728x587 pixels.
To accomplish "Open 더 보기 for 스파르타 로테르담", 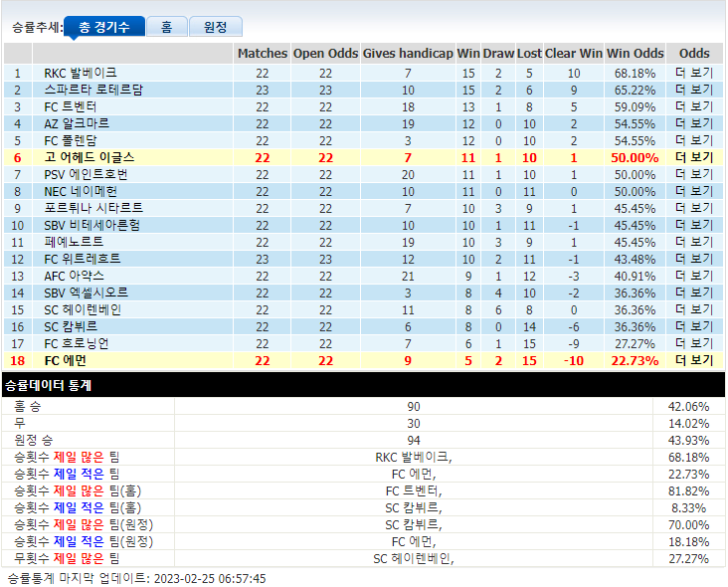I will click(x=694, y=90).
